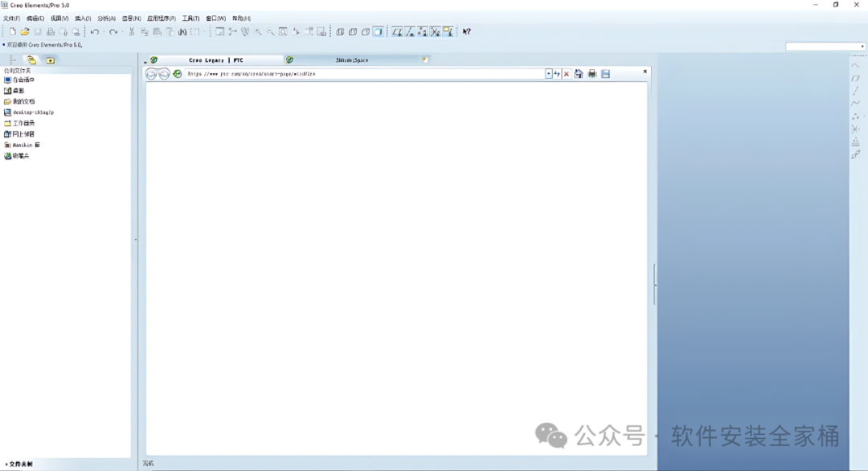Open the 文件(F) menu
The width and height of the screenshot is (868, 471).
(x=11, y=18)
